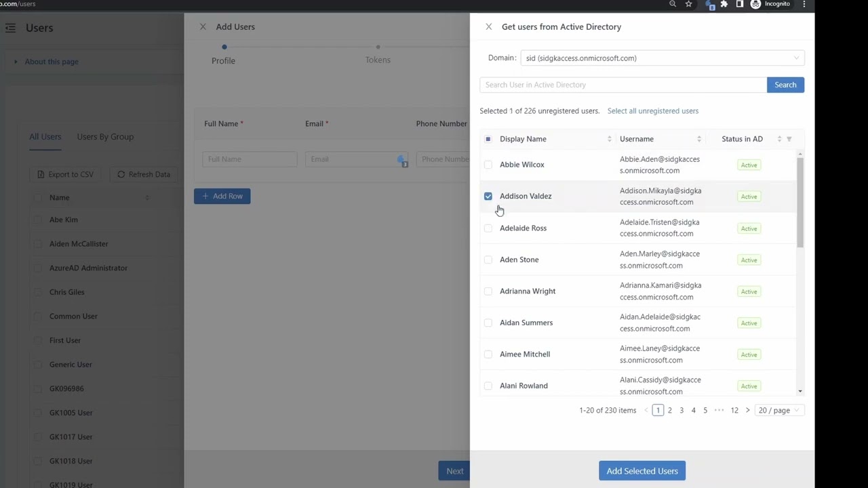Close the Get users from Active Directory panel

click(489, 27)
